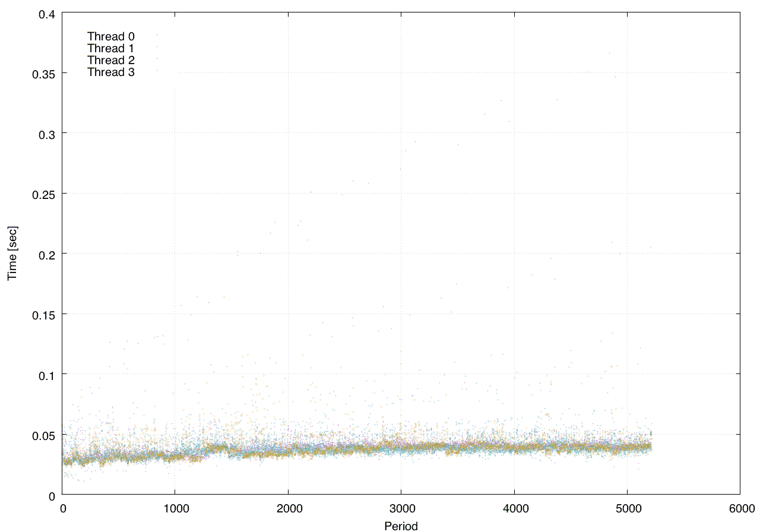Click the 0.3 y-axis tick label
This screenshot has width=760, height=532.
46,134
